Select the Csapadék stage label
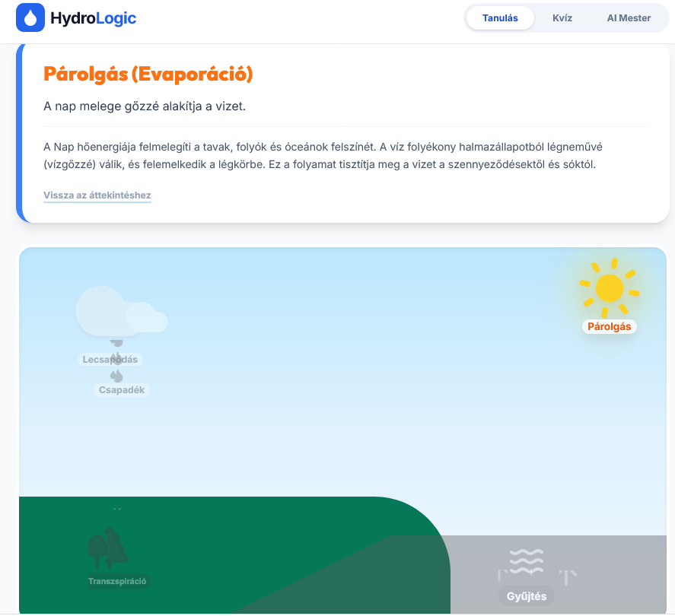Image resolution: width=675 pixels, height=616 pixels. (x=122, y=390)
